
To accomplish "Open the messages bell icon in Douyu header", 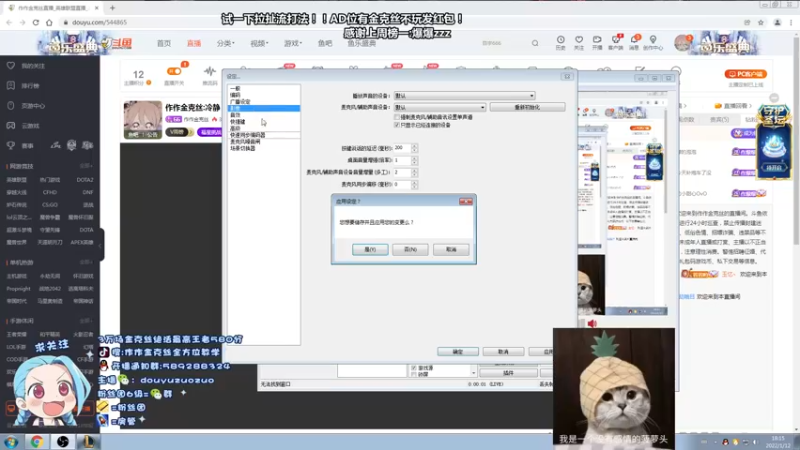I will 634,42.
